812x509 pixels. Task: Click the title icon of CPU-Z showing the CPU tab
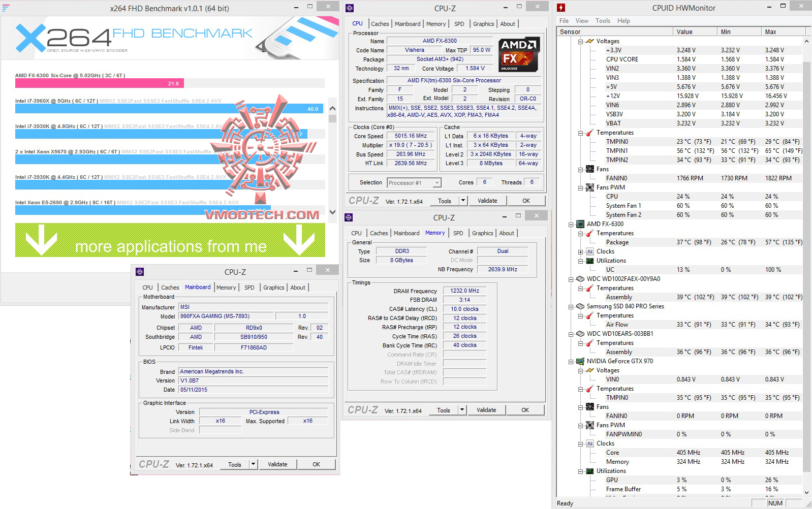(x=350, y=8)
